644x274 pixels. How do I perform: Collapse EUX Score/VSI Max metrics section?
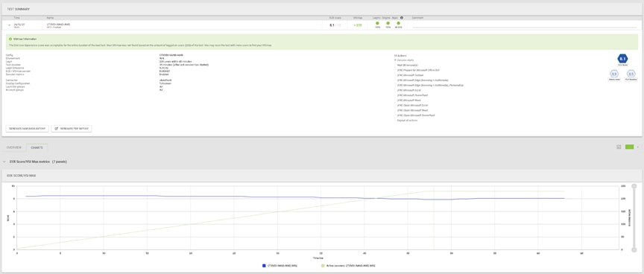(4, 162)
